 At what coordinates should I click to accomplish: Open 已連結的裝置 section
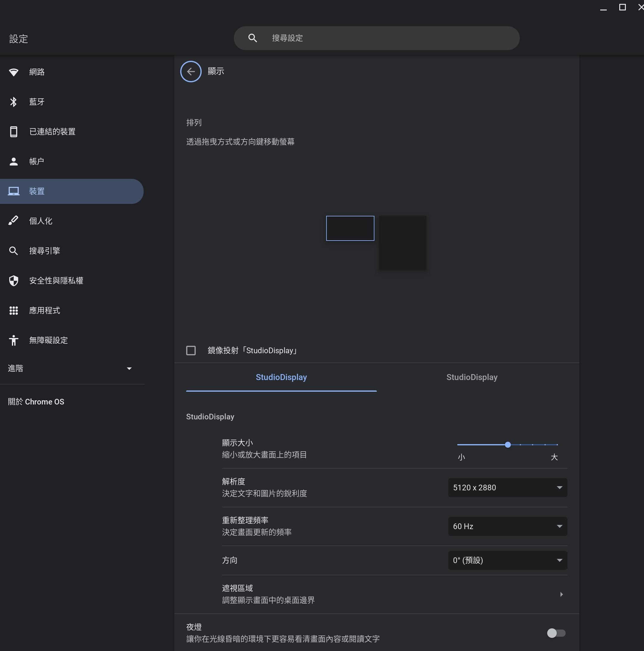click(x=72, y=132)
